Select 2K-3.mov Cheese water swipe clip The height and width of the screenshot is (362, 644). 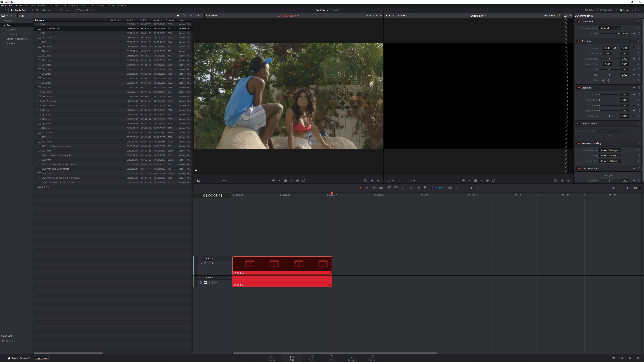click(113, 146)
